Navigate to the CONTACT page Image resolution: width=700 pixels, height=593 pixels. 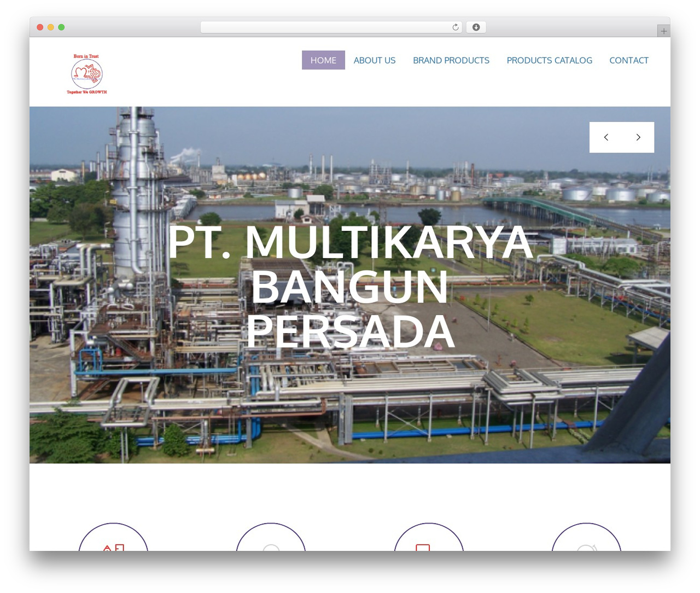(x=629, y=60)
